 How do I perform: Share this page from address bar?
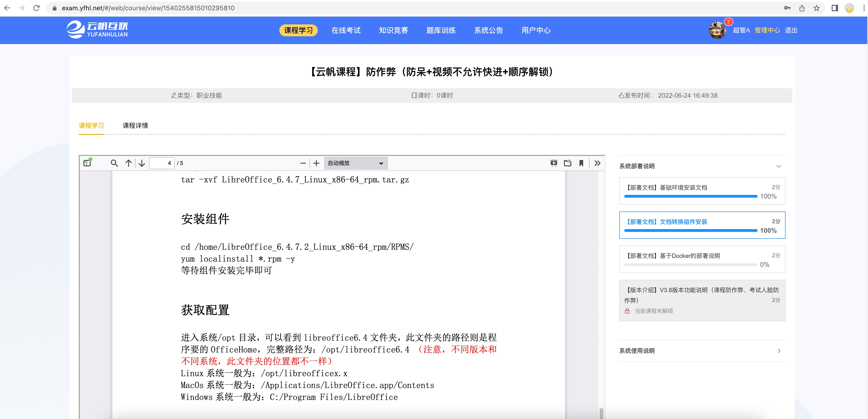[802, 8]
